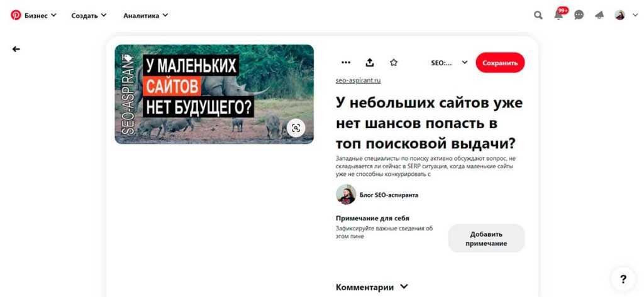Click the back arrow icon
The width and height of the screenshot is (644, 297).
click(16, 49)
